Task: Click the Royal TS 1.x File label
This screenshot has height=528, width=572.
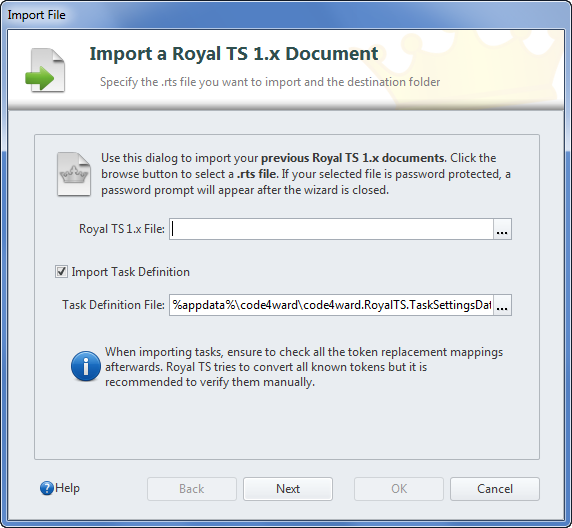Action: point(122,229)
